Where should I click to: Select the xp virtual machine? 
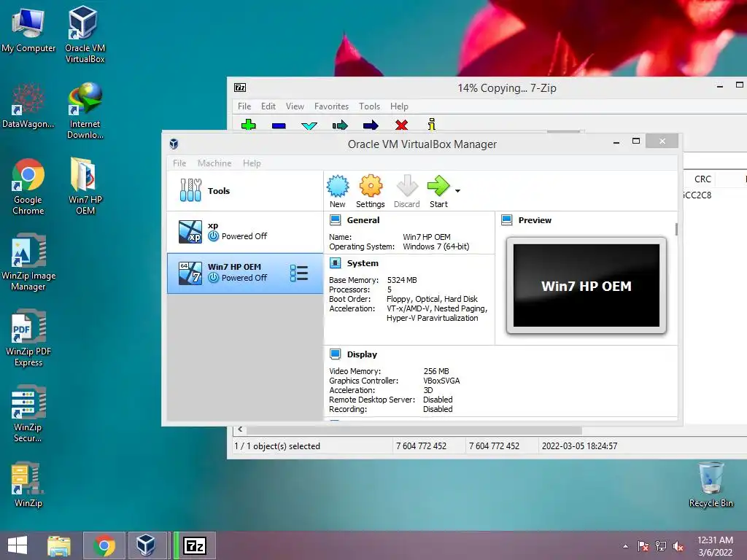(x=245, y=232)
